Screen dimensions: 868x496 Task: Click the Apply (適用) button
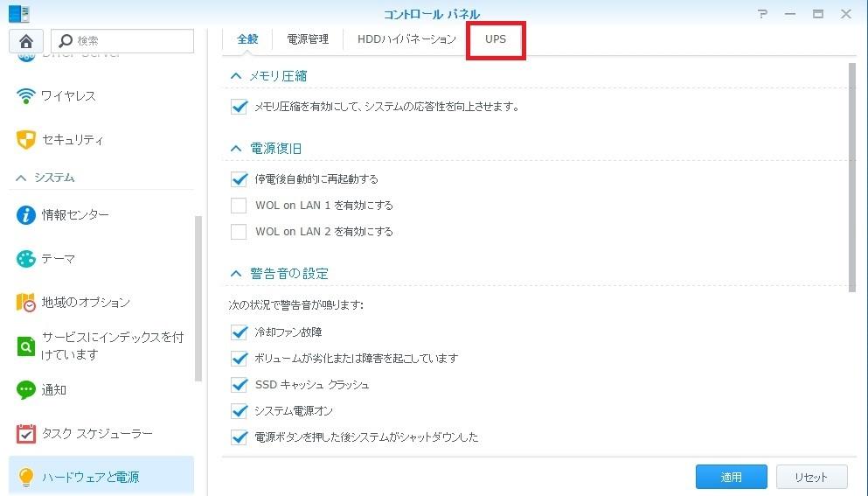click(732, 477)
